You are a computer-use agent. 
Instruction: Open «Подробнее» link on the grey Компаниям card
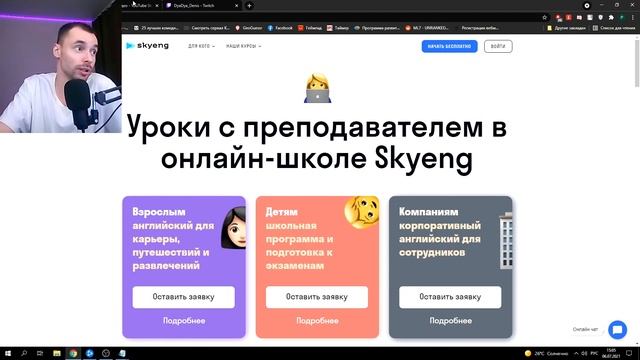pos(451,321)
